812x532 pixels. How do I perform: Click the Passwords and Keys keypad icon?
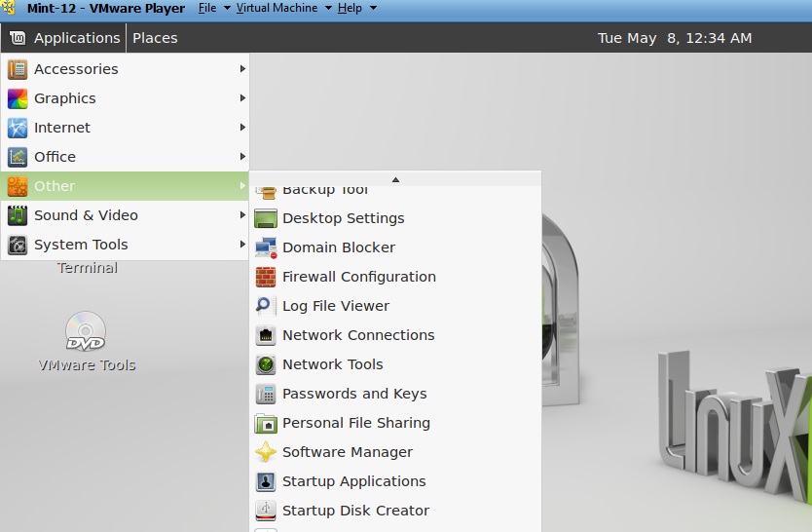click(266, 395)
